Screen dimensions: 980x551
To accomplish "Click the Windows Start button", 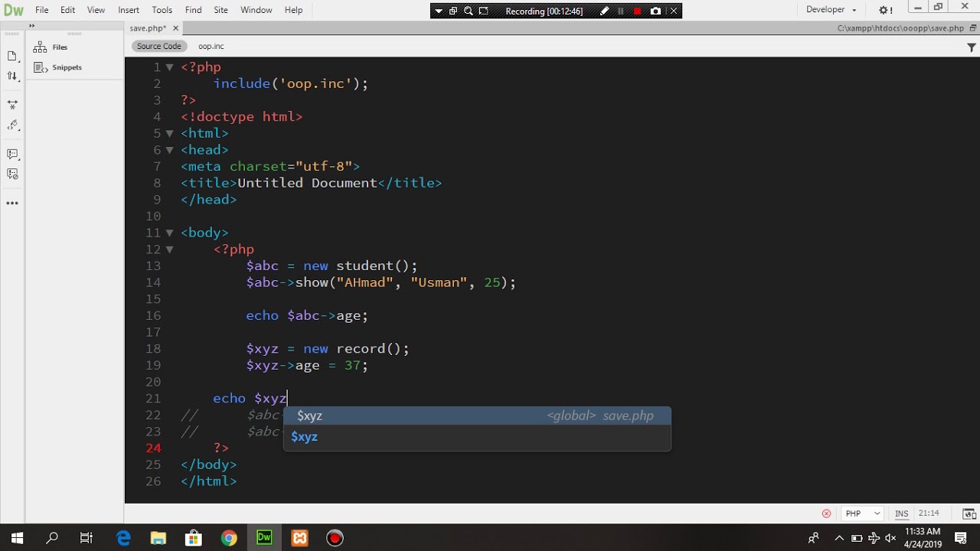I will pos(17,538).
